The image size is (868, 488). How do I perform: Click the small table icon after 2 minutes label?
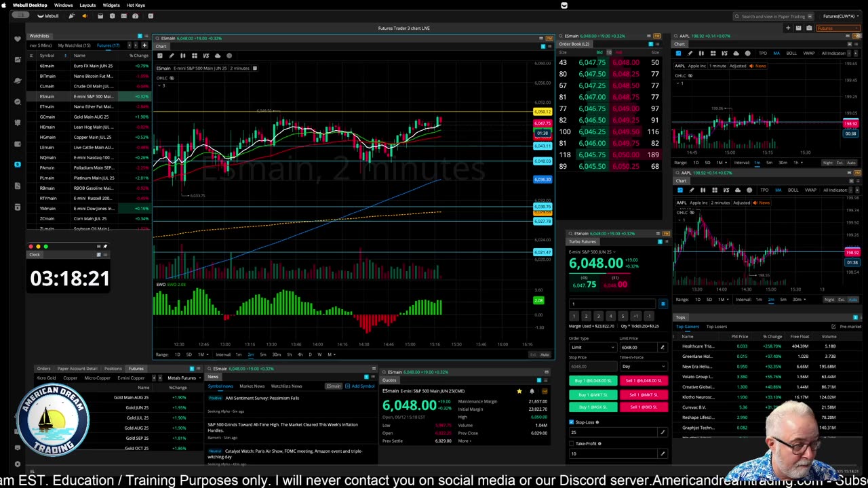pos(255,68)
